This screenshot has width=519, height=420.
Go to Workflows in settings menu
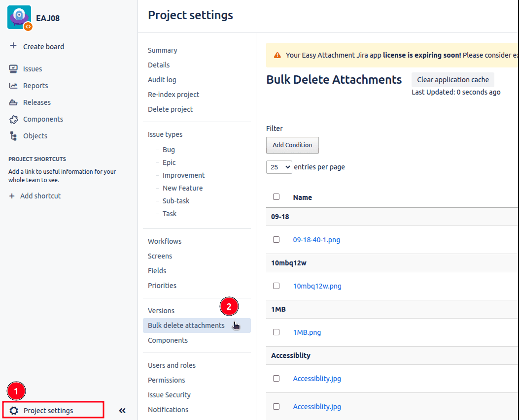[165, 241]
